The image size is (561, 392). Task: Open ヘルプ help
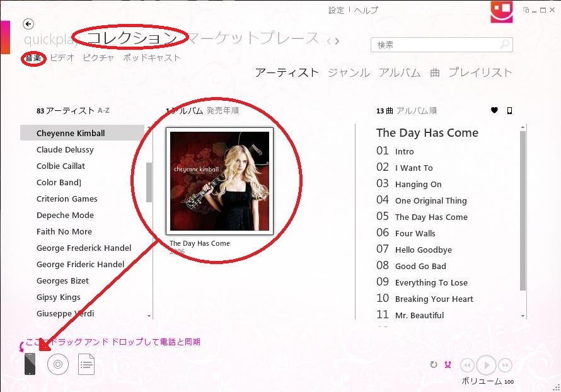click(366, 10)
